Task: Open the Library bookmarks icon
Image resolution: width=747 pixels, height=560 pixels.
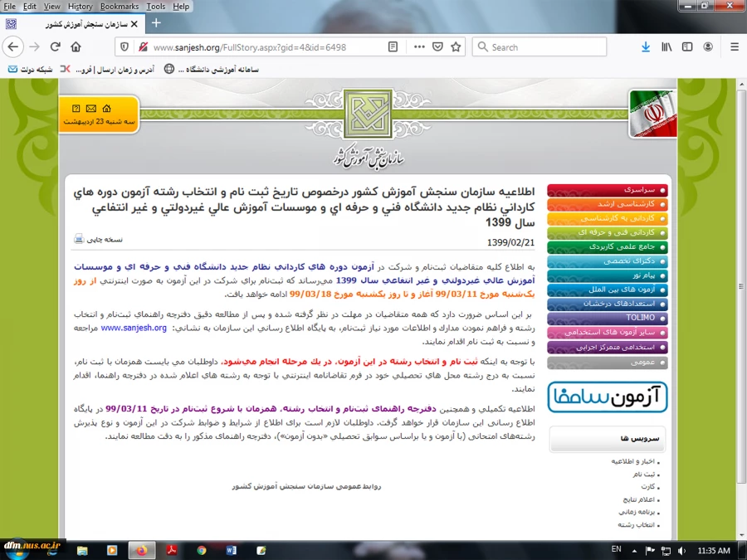Action: click(x=666, y=46)
